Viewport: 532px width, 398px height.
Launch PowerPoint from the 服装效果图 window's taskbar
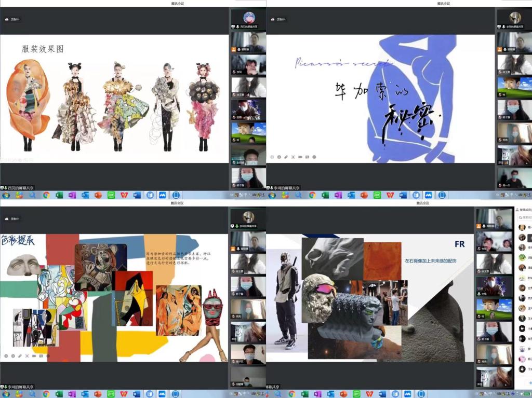(x=98, y=195)
